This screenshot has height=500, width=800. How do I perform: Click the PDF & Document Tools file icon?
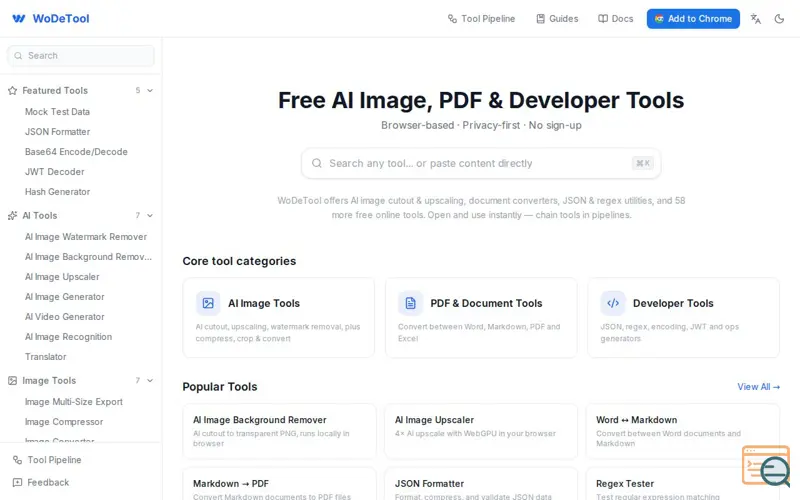point(410,303)
